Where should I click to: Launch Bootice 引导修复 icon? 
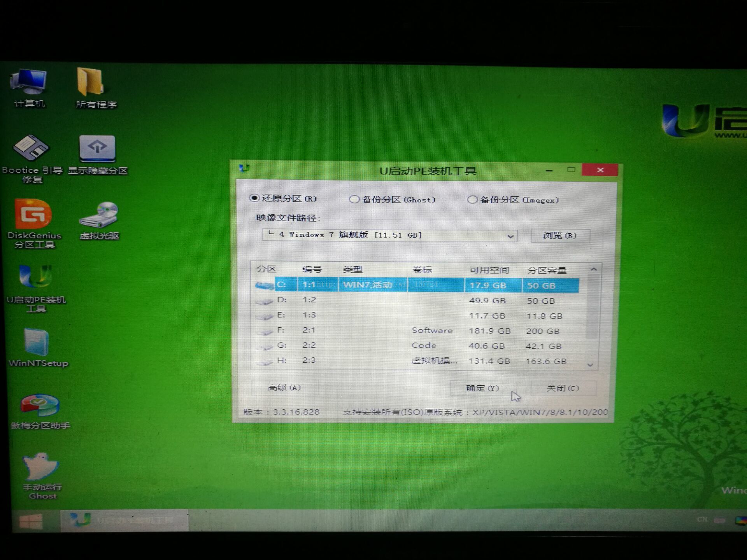pos(32,159)
